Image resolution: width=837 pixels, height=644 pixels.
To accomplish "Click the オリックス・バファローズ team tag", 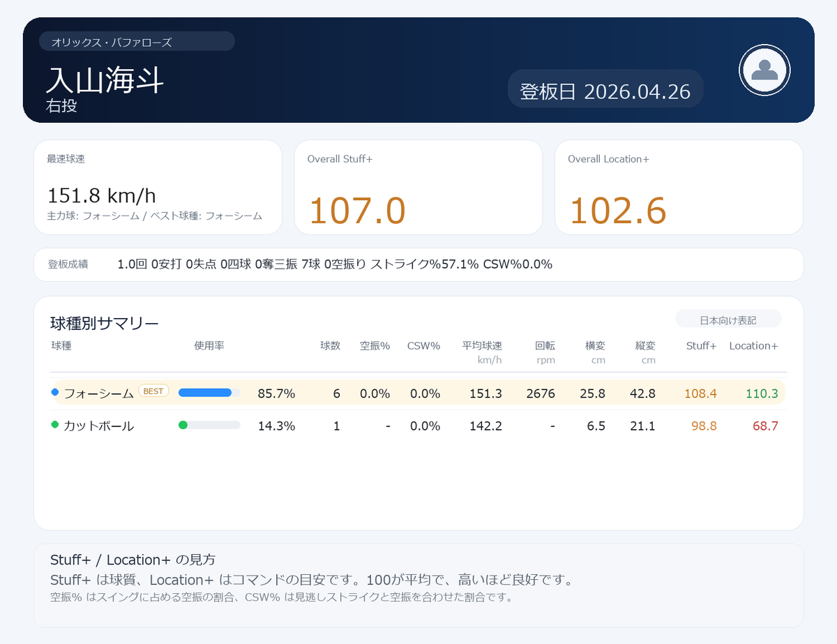I will [137, 42].
